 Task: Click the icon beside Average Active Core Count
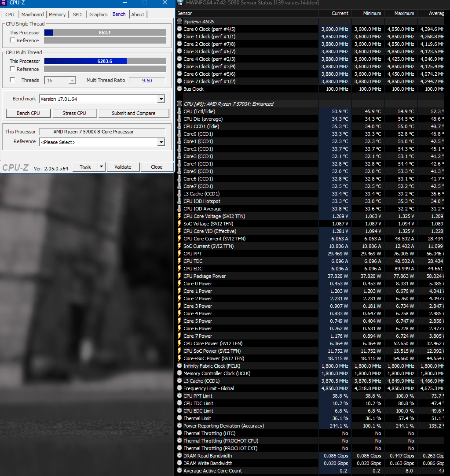point(179,470)
